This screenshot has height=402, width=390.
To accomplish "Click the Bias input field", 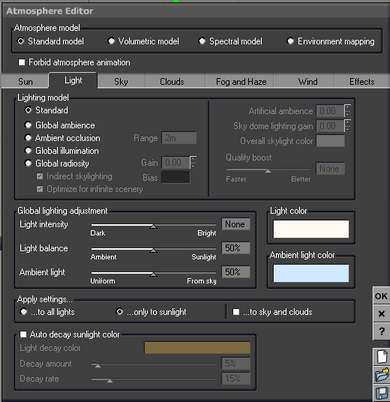I will pos(176,177).
